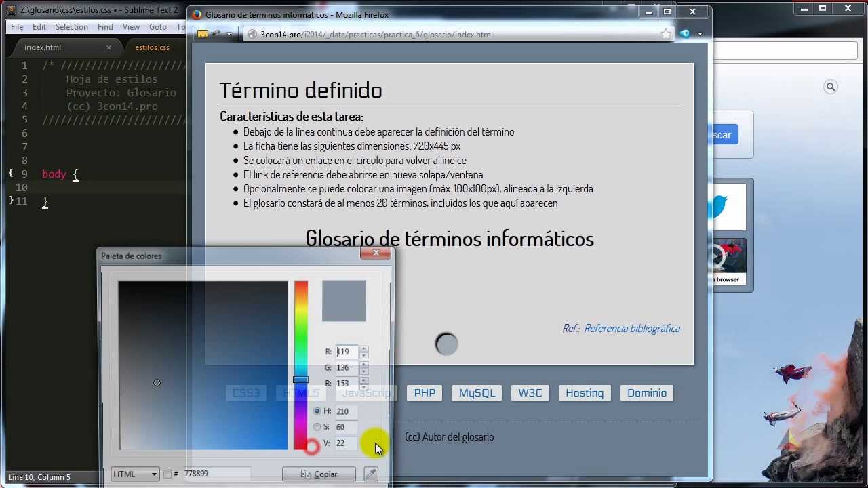The height and width of the screenshot is (488, 868).
Task: Switch to the estilos.css tab
Action: click(152, 47)
